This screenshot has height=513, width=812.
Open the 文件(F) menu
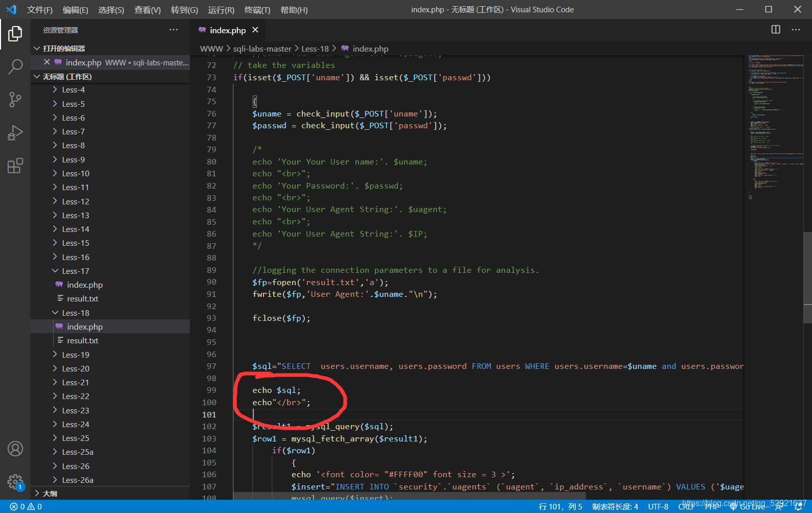click(x=40, y=10)
